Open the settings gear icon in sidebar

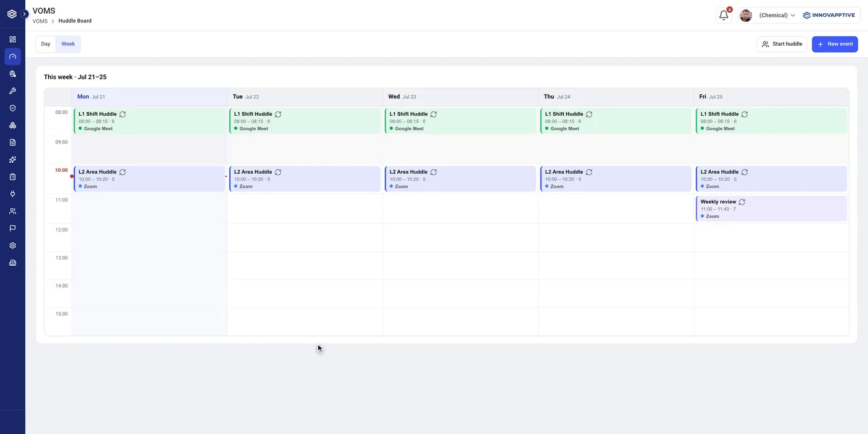point(13,245)
